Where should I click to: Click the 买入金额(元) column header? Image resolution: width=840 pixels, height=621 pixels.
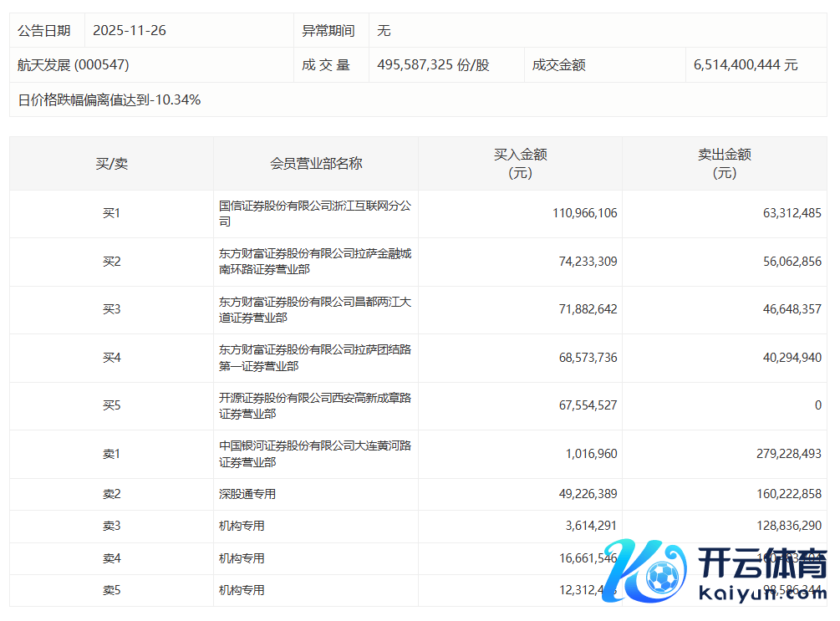click(520, 164)
